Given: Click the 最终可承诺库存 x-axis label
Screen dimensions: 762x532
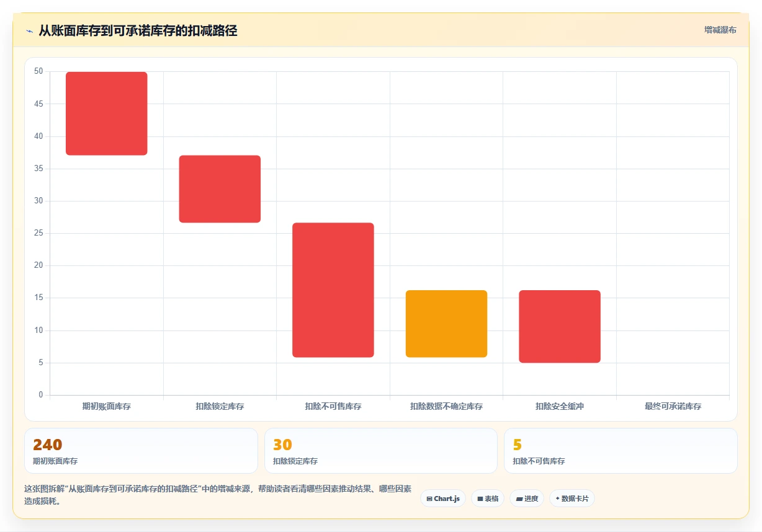Looking at the screenshot, I should point(673,407).
